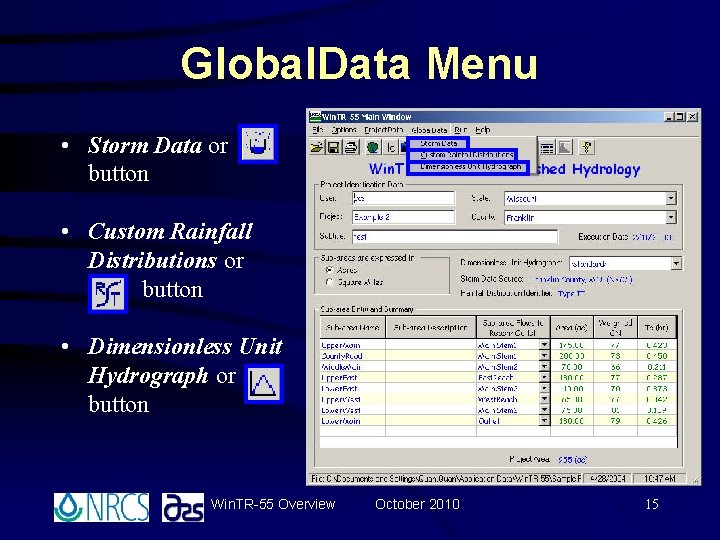The height and width of the screenshot is (540, 720).
Task: Select the LowerWest sub-area name cell
Action: click(353, 410)
